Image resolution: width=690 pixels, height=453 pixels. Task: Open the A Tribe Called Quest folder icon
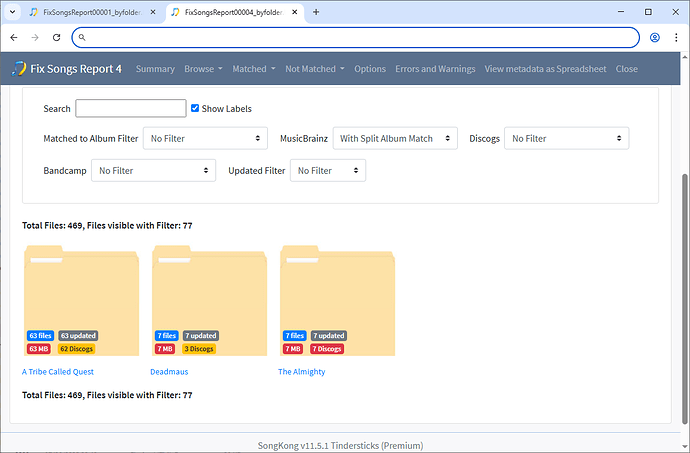tap(81, 300)
